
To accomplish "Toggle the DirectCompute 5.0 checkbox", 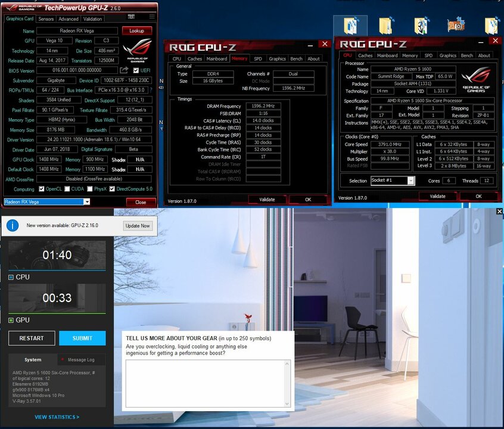I will click(112, 189).
